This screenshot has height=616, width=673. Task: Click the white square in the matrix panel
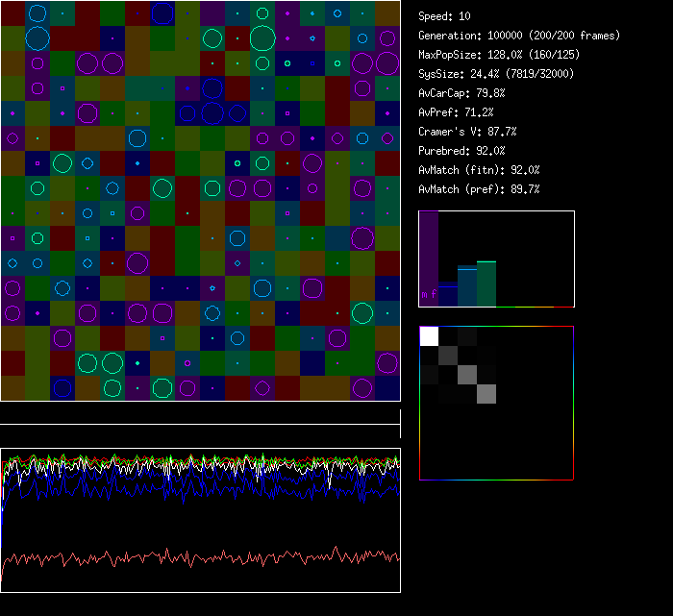tap(429, 335)
